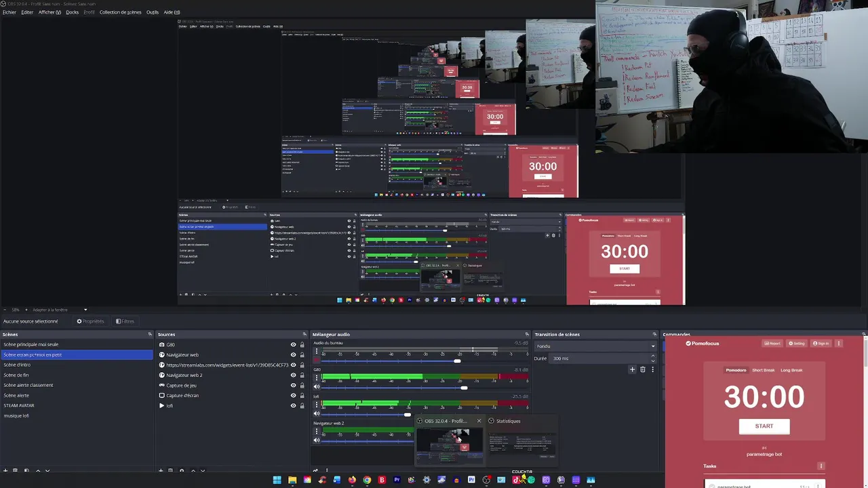The width and height of the screenshot is (868, 488).
Task: Mute Navigateur web 2 audio channel
Action: point(316,440)
